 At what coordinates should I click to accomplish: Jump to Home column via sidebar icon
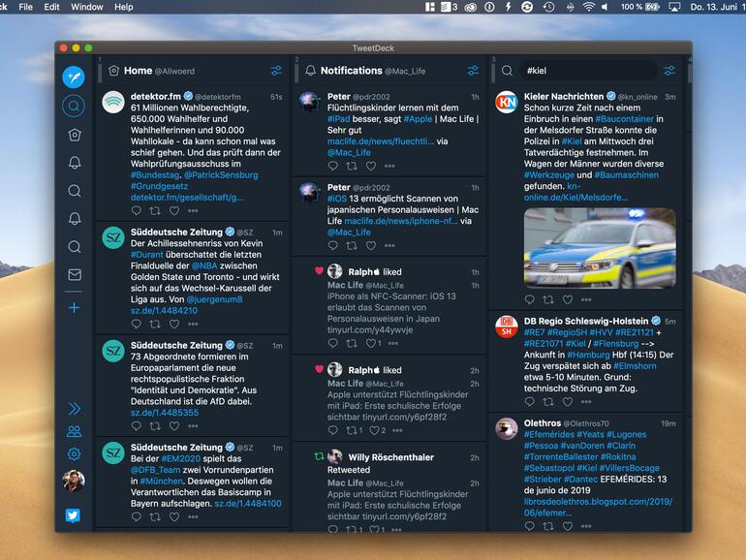click(75, 135)
